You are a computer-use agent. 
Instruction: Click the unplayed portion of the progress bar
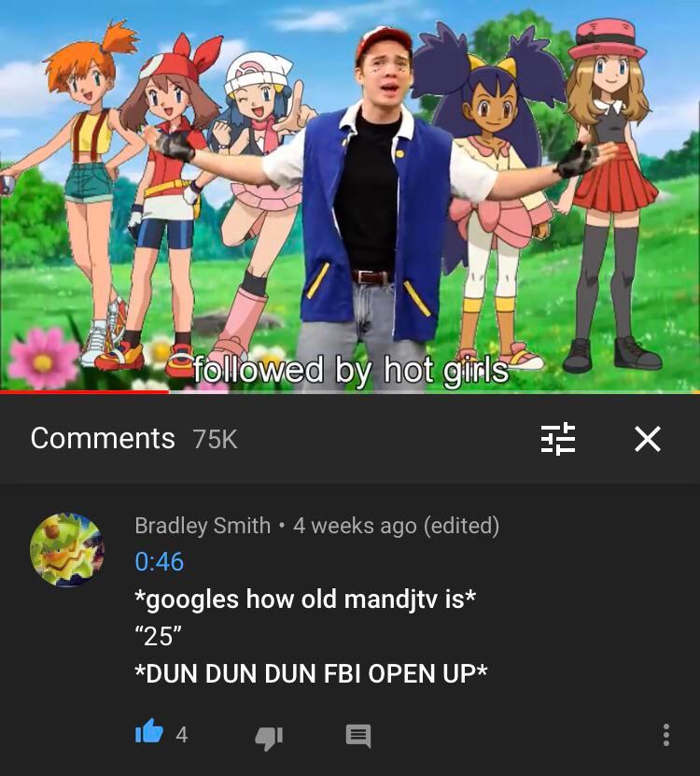point(434,392)
